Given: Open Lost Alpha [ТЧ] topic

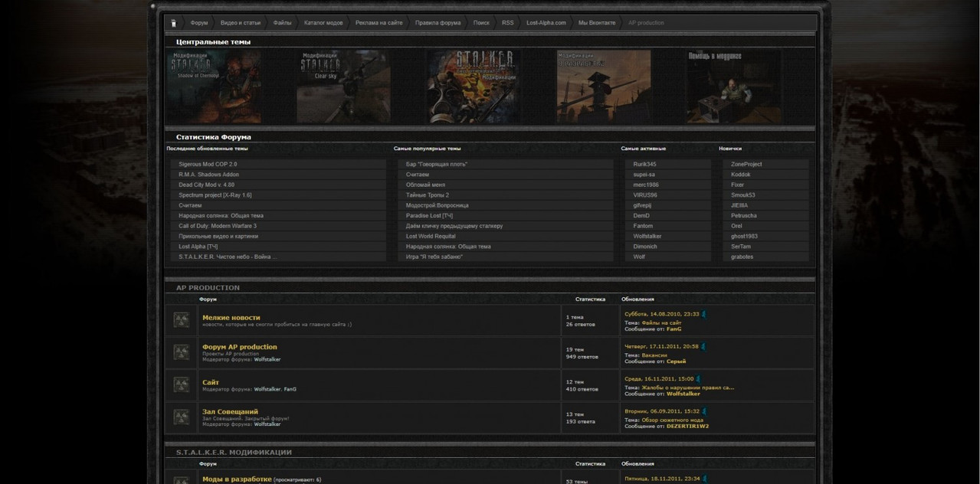Looking at the screenshot, I should point(198,247).
